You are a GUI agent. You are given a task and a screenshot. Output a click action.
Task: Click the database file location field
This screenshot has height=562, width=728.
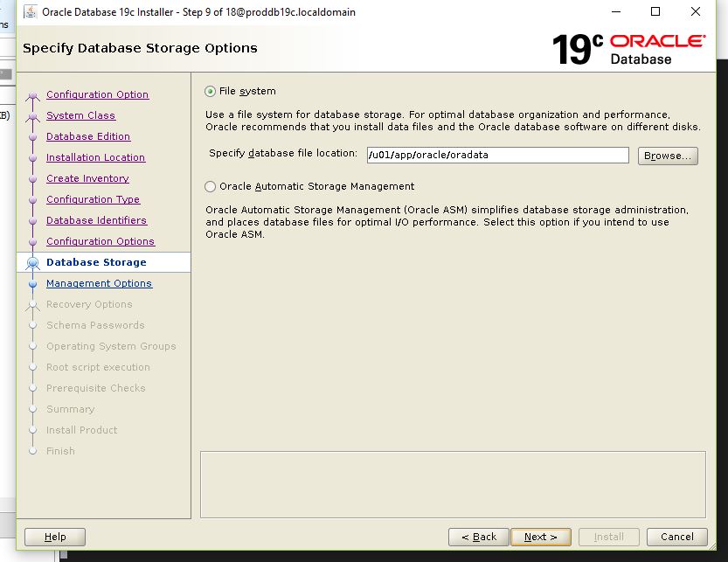[x=498, y=155]
